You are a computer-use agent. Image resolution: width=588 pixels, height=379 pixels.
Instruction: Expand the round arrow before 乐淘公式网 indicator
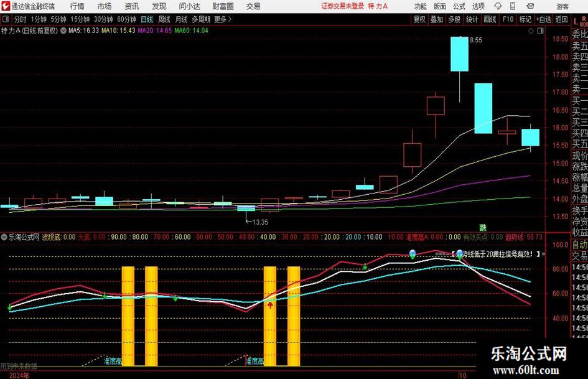[x=4, y=237]
